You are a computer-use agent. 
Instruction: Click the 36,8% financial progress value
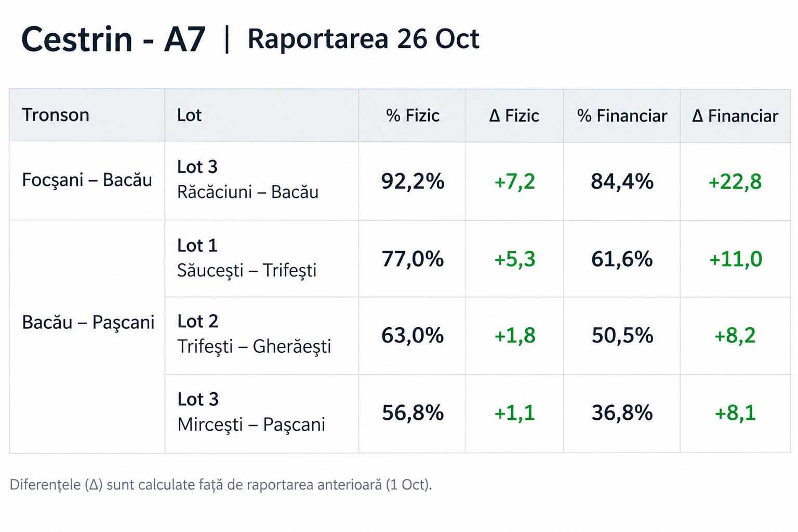(622, 413)
